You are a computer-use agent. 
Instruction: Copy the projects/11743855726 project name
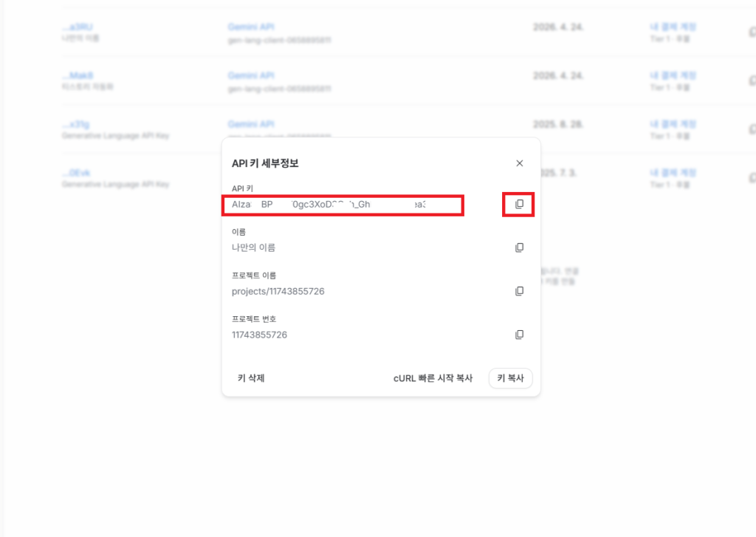519,291
